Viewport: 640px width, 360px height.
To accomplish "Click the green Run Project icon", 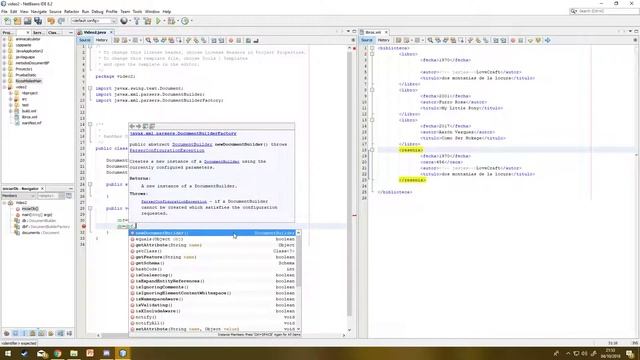I will (158, 21).
